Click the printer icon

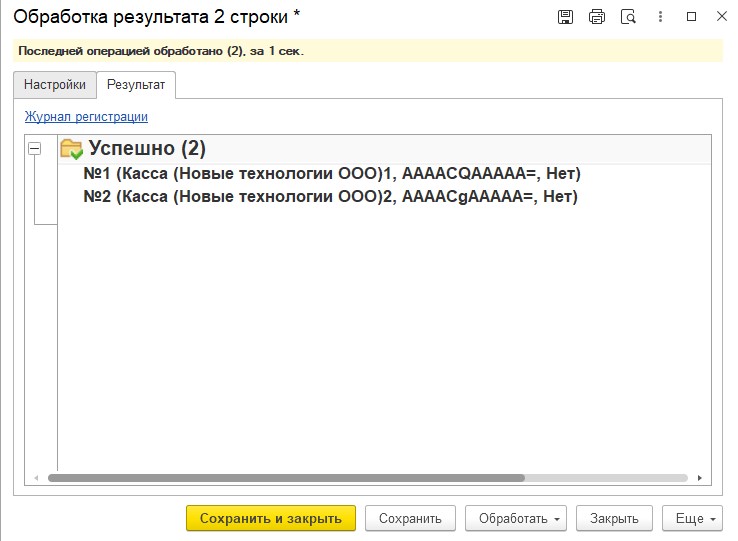point(597,17)
